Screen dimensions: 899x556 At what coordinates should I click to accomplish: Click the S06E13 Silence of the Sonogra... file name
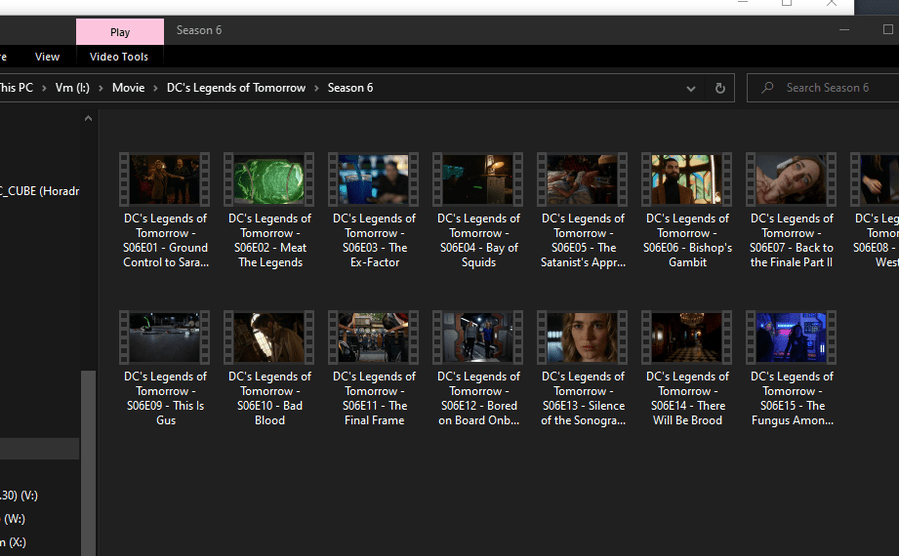click(583, 398)
